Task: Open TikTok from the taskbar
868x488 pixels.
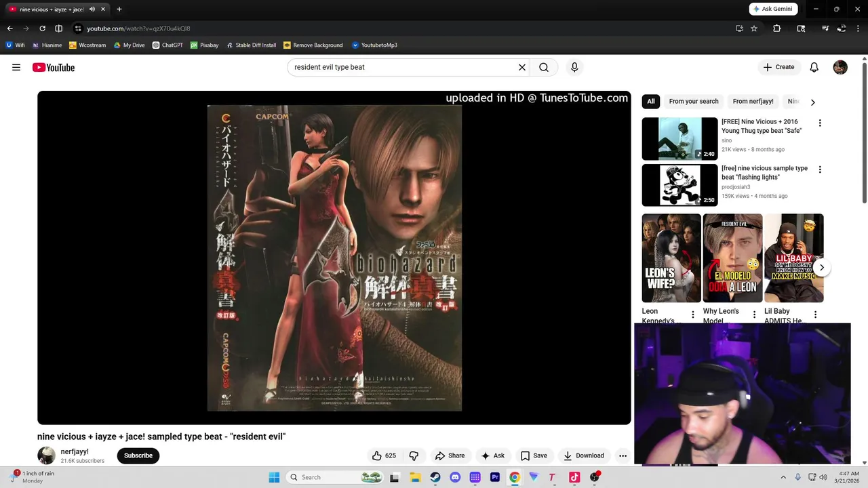Action: 574,477
